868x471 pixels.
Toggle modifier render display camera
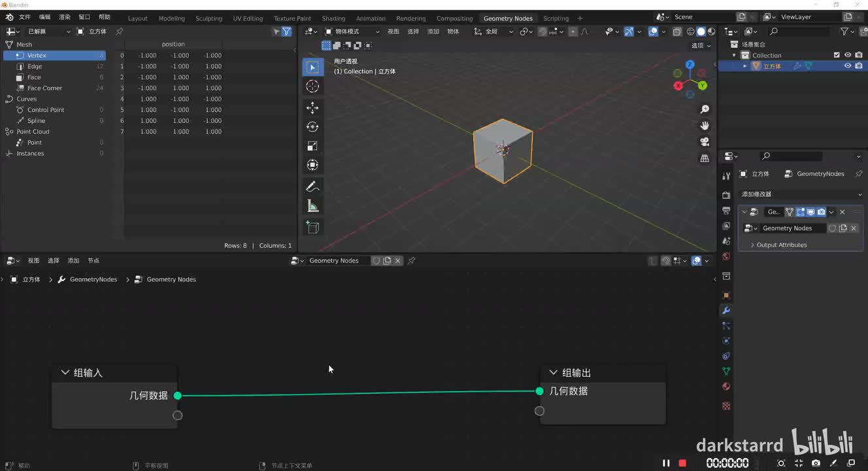tap(821, 212)
